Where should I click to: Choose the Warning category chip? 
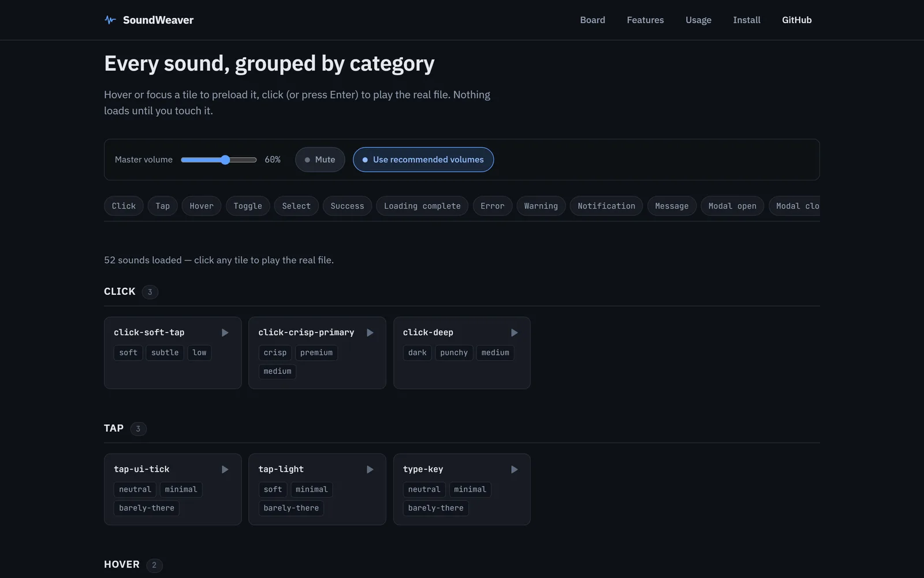click(x=541, y=206)
